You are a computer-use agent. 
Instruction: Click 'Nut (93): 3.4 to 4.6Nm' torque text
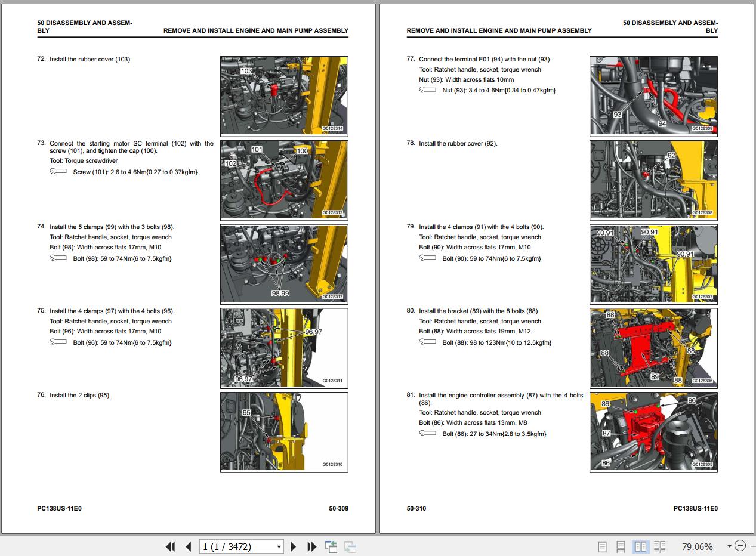[x=499, y=91]
